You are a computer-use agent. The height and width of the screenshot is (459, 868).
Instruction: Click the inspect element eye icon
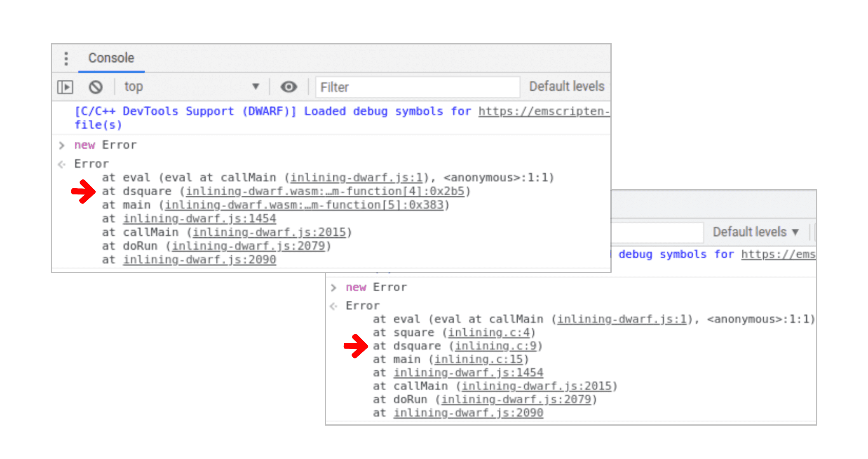click(286, 87)
